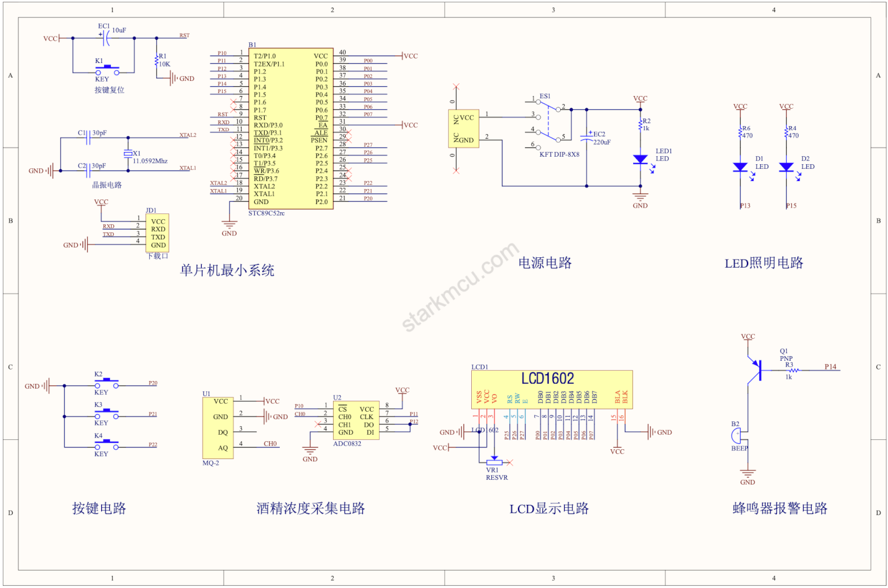Click the 'KFT DIP-8X8' switch label
The width and height of the screenshot is (888, 588).
tap(560, 155)
